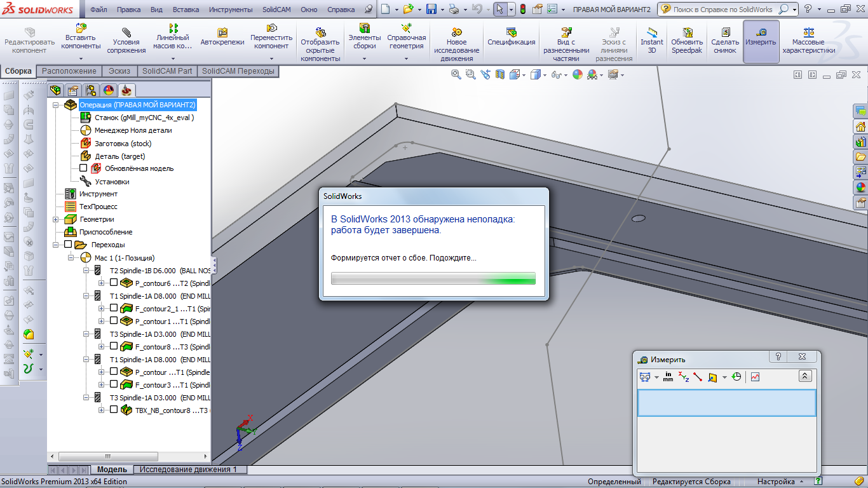Click the Edit Appearance color sphere icon
Viewport: 868px width, 488px height.
[x=577, y=74]
